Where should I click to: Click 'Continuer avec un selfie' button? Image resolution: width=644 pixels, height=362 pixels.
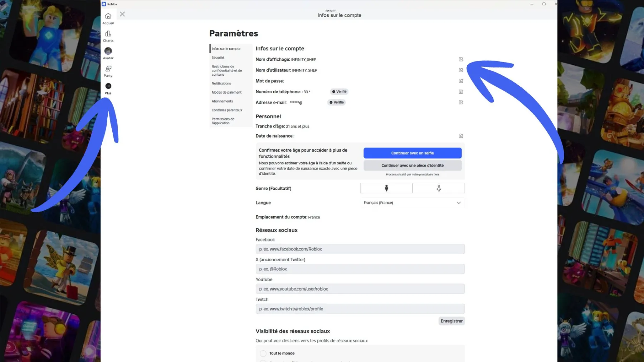413,153
